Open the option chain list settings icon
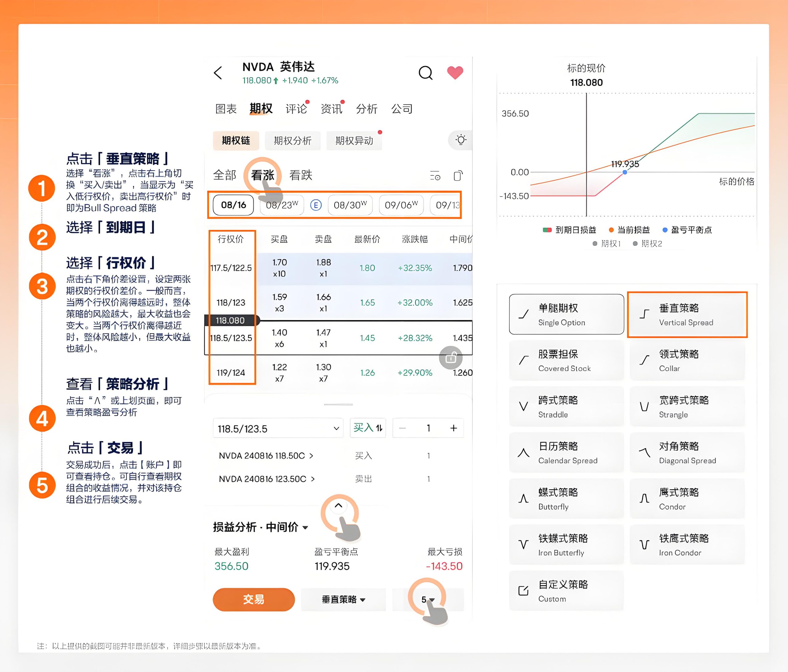 tap(435, 176)
